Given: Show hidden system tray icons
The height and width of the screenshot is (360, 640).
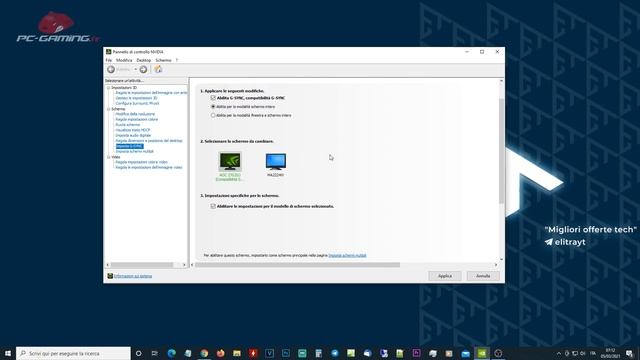Looking at the screenshot, I should [x=559, y=353].
